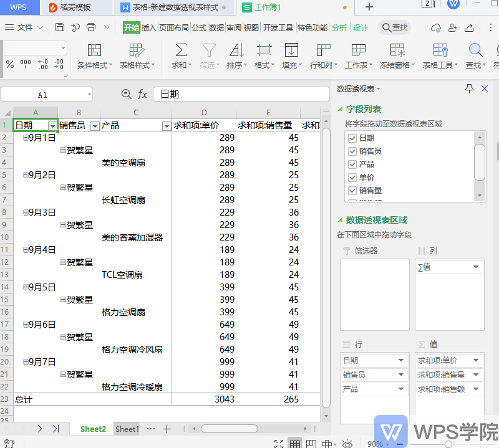Open the Freeze Panes (冻结窗格) tool
Image resolution: width=499 pixels, height=448 pixels.
click(x=397, y=56)
